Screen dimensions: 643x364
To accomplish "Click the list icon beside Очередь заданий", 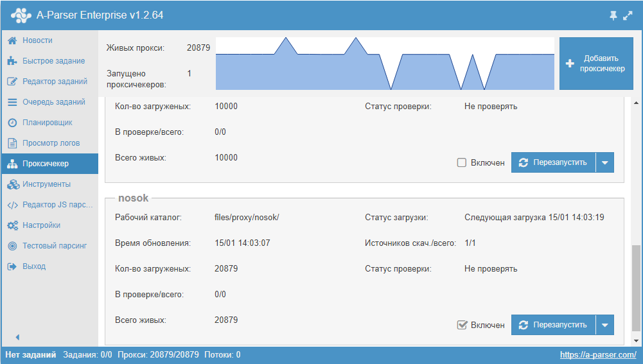I will point(12,101).
